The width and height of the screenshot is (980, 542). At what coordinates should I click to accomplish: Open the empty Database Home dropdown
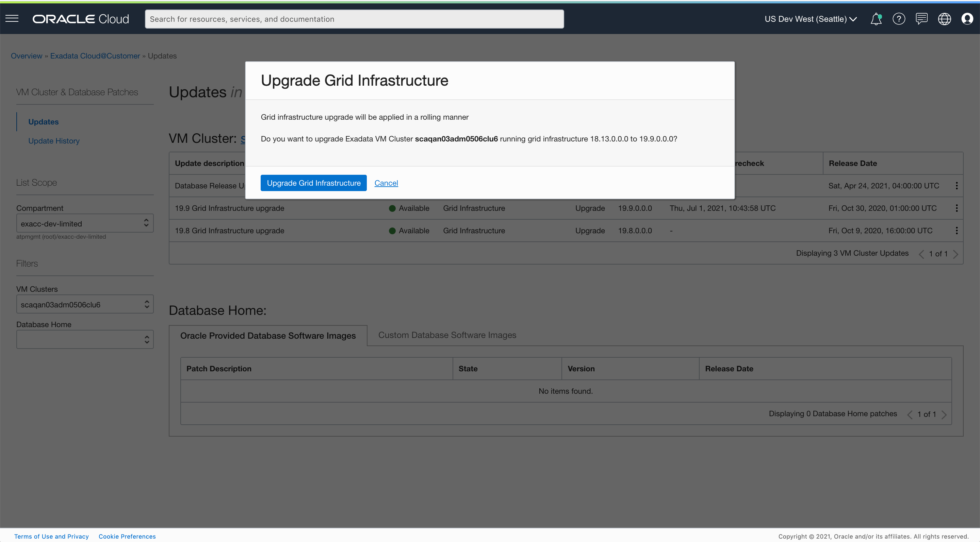click(84, 339)
